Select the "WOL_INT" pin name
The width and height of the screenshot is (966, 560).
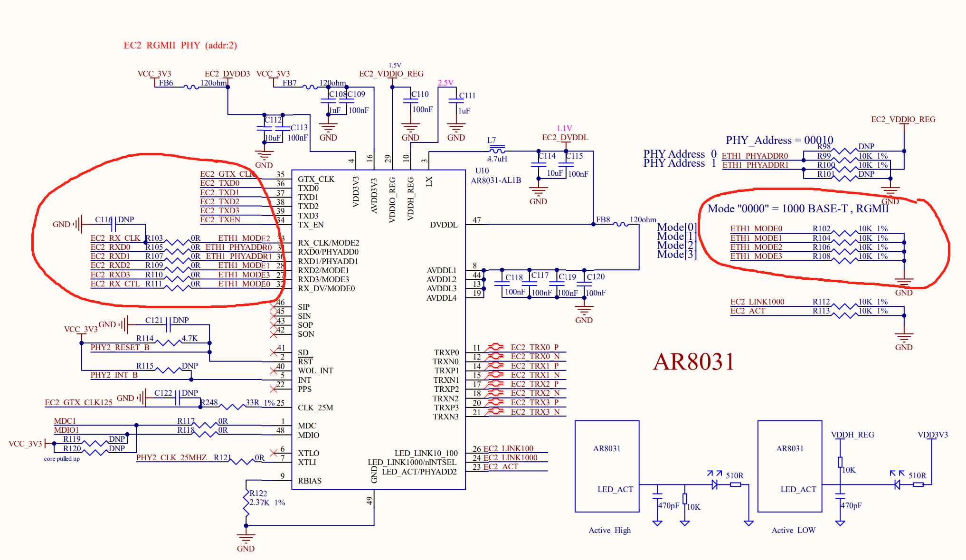coord(315,370)
